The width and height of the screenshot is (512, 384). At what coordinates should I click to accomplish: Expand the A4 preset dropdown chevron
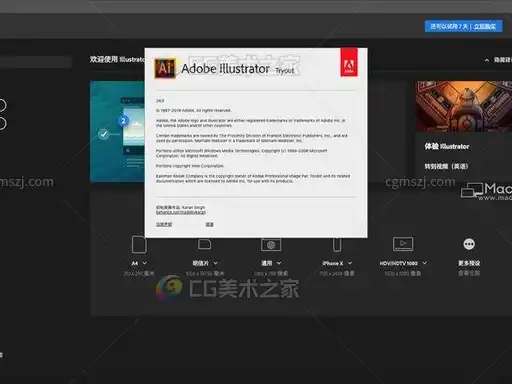point(145,263)
